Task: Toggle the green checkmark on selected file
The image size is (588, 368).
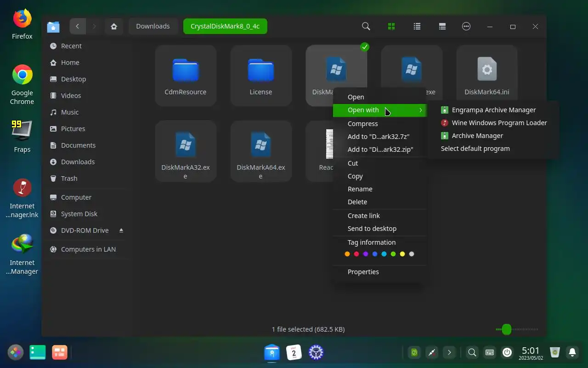Action: (365, 46)
